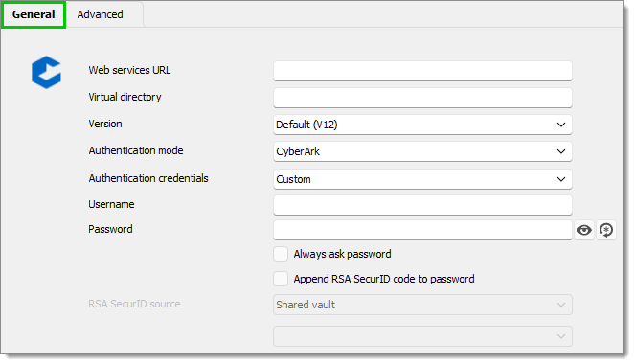This screenshot has width=634, height=364.
Task: Select the Username text box
Action: click(x=422, y=205)
